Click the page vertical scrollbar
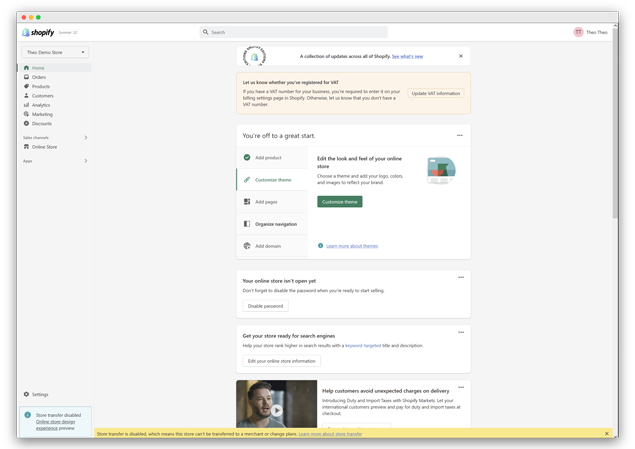The width and height of the screenshot is (635, 449). 615,121
